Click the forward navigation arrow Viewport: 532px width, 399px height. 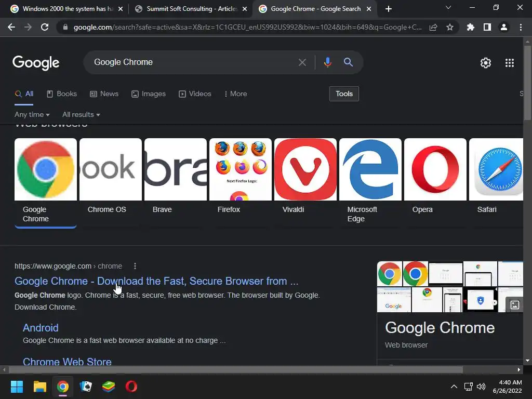[x=28, y=27]
